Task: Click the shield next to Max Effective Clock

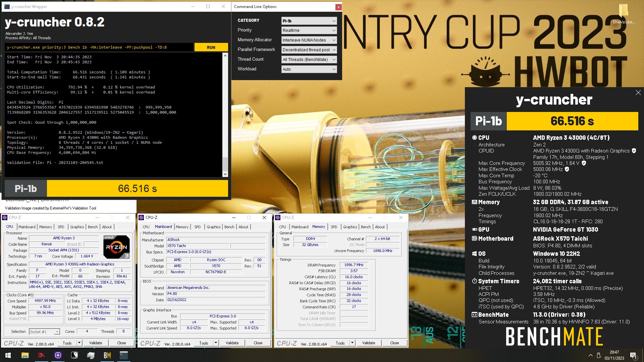Action: click(x=567, y=169)
